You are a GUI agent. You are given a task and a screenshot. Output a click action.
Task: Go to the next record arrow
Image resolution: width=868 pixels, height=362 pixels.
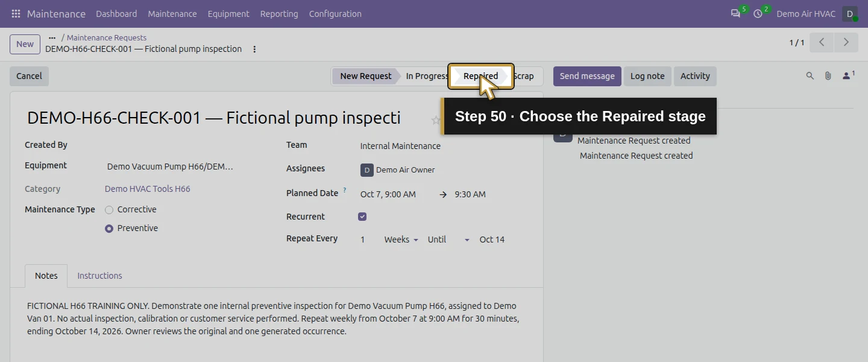click(x=846, y=43)
